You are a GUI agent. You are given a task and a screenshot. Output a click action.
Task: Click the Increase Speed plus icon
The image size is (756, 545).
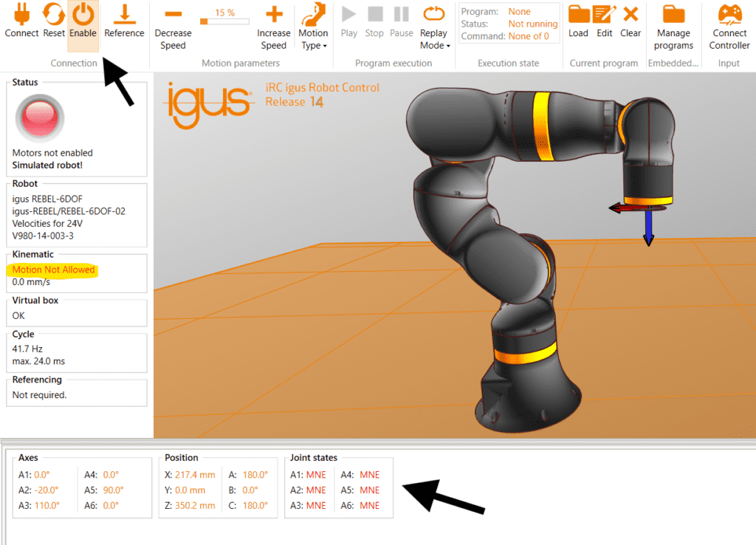[x=273, y=15]
